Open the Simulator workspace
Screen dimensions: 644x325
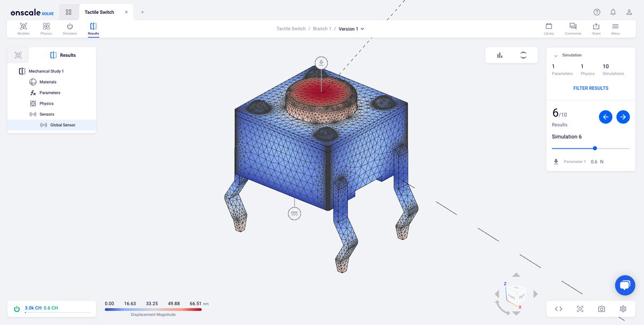[70, 28]
